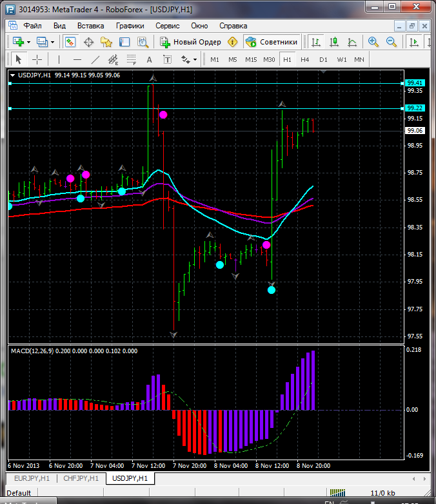Viewport: 436px width, 504px height.
Task: Select the crosshair tool
Action: point(37,59)
